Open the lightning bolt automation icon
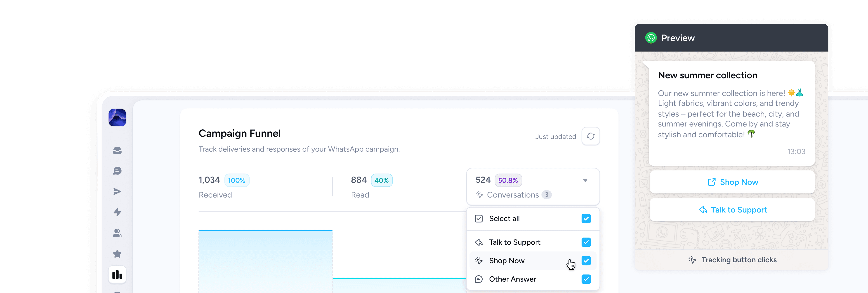 pyautogui.click(x=117, y=212)
